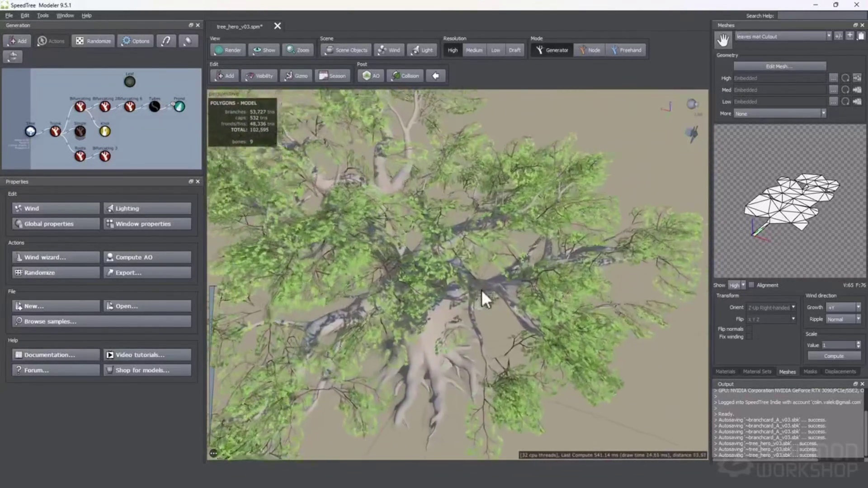Click the Export... action button
868x488 pixels.
(147, 272)
